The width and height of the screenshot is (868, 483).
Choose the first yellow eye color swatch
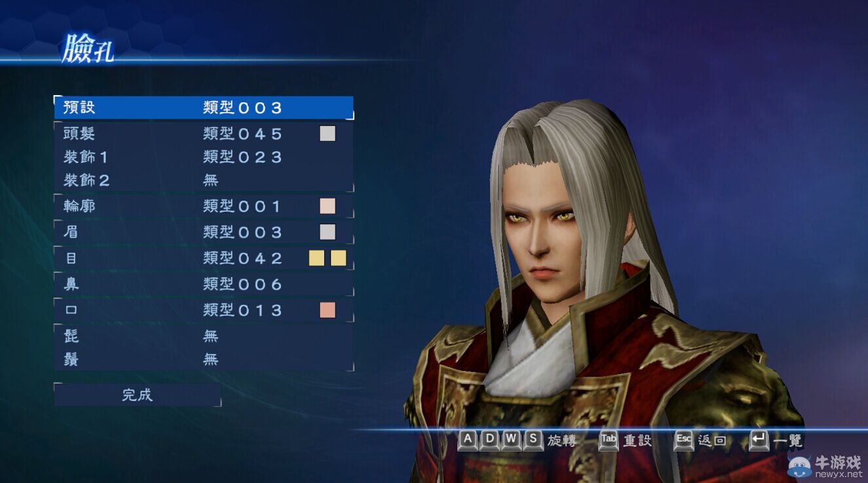click(x=317, y=258)
